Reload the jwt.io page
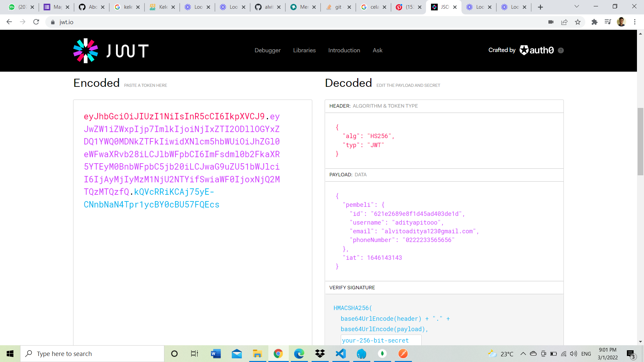 [36, 22]
